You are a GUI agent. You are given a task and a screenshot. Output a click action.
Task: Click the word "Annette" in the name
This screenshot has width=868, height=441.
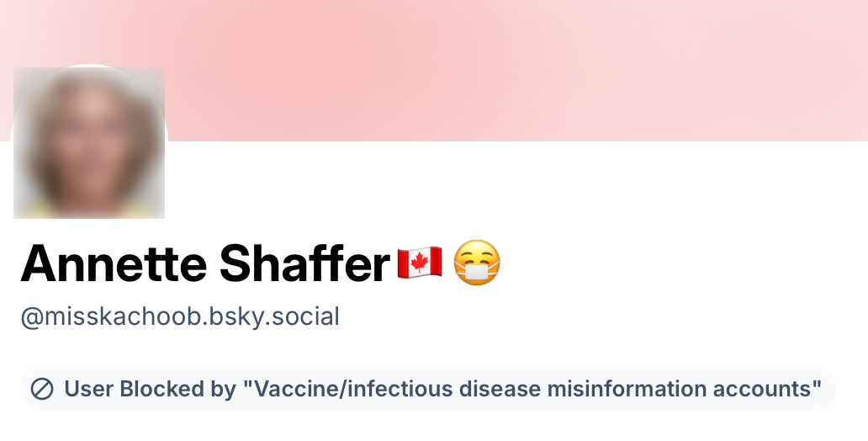[114, 263]
